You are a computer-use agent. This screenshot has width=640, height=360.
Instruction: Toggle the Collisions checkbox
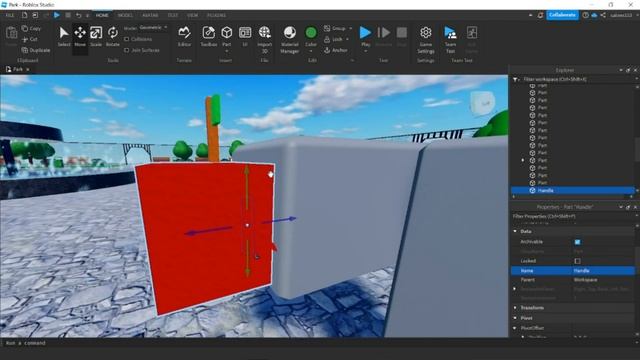127,39
